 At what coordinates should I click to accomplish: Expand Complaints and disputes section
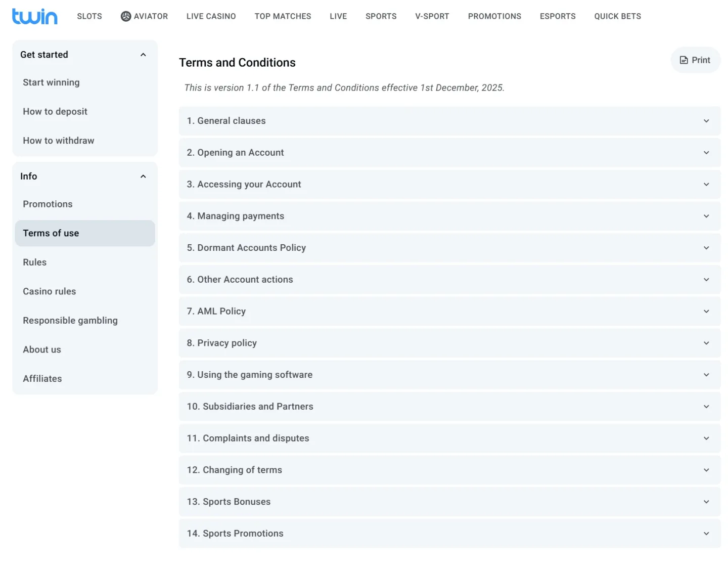[449, 438]
